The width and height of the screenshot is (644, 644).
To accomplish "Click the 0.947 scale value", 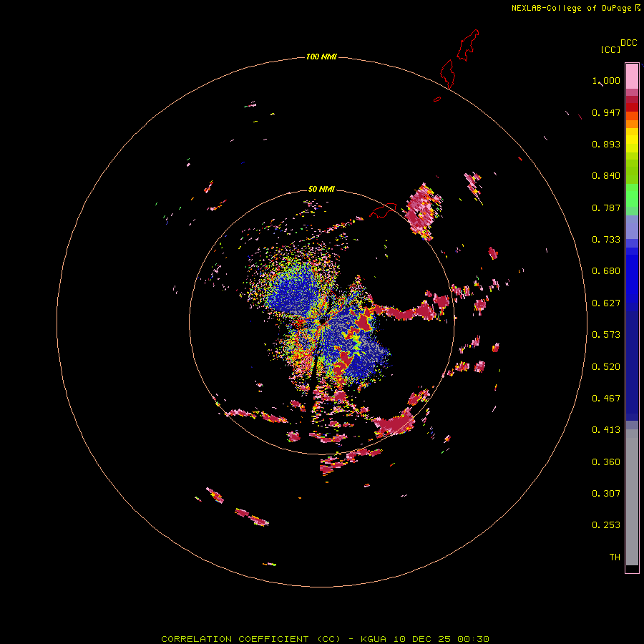I will point(606,112).
